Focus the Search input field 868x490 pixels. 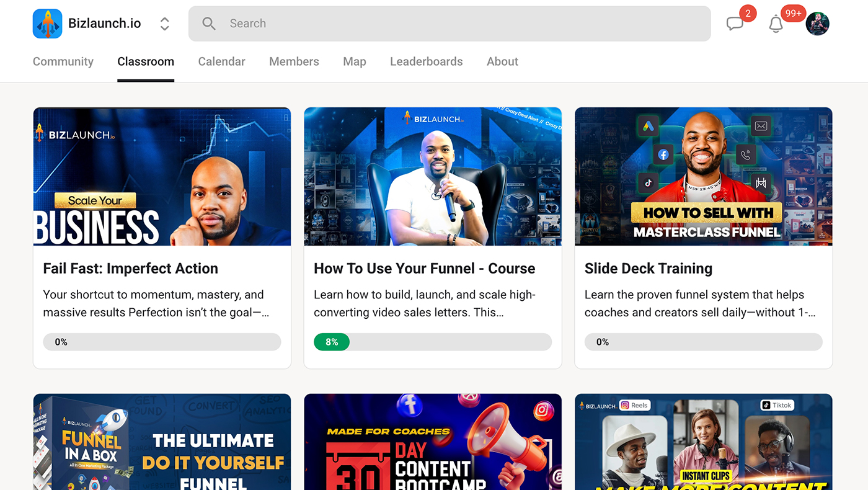449,24
